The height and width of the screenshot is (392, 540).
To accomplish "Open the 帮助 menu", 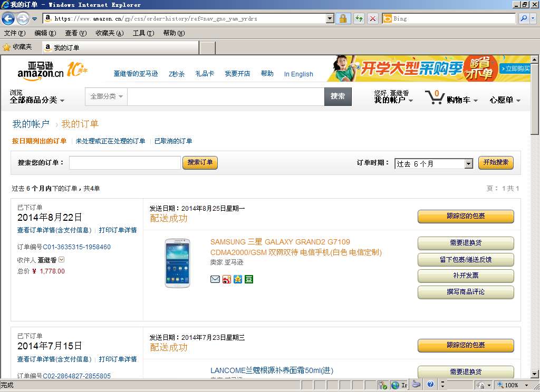I will click(x=174, y=33).
